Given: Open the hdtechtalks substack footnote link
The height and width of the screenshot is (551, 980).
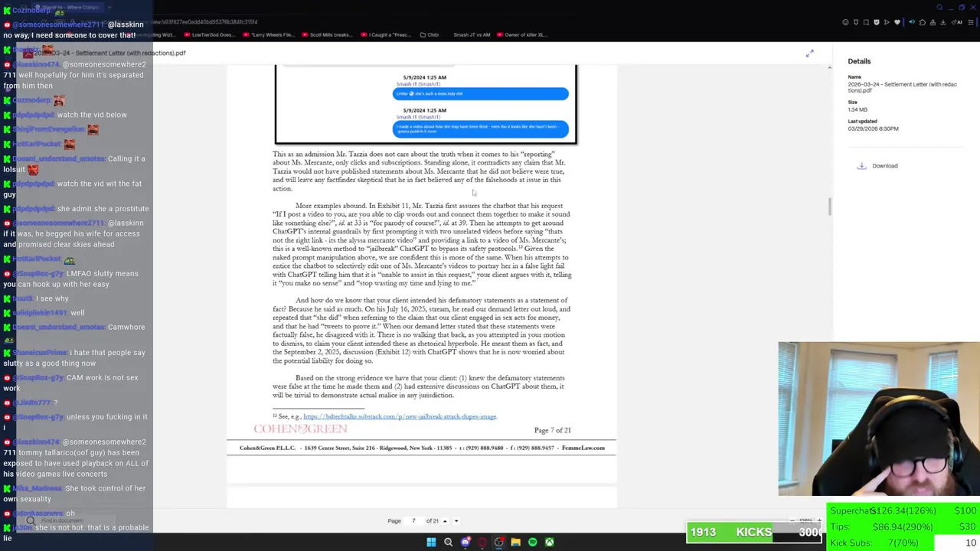Looking at the screenshot, I should point(400,416).
